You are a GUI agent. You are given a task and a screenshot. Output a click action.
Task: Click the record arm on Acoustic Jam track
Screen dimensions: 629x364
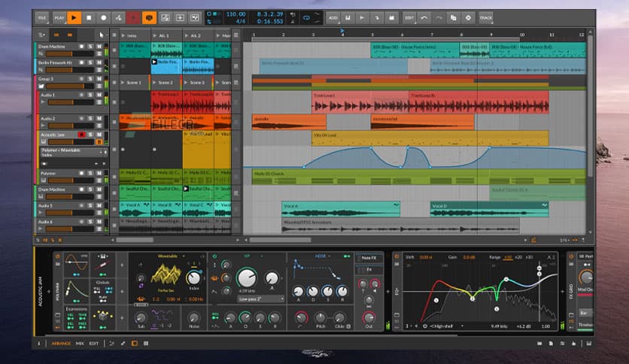pyautogui.click(x=82, y=135)
